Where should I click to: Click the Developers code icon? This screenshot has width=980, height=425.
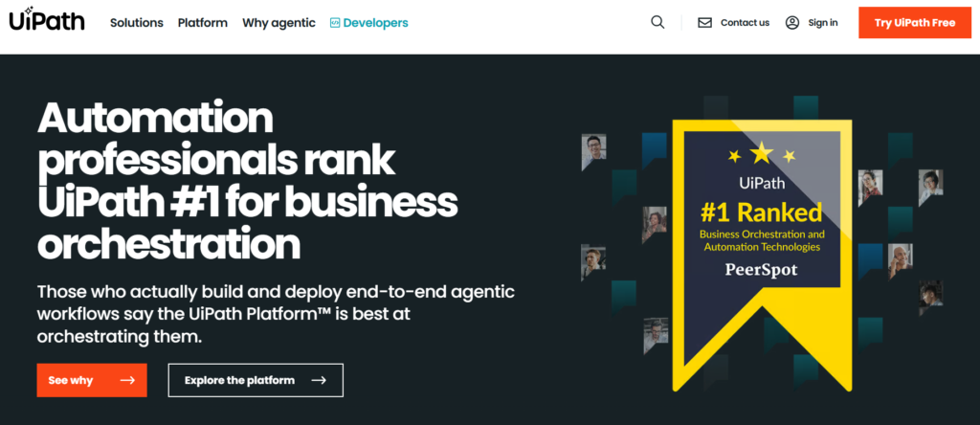click(x=335, y=23)
